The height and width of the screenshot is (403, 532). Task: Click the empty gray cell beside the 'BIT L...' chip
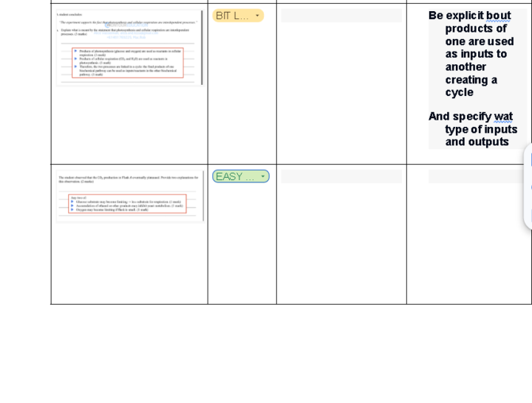341,15
